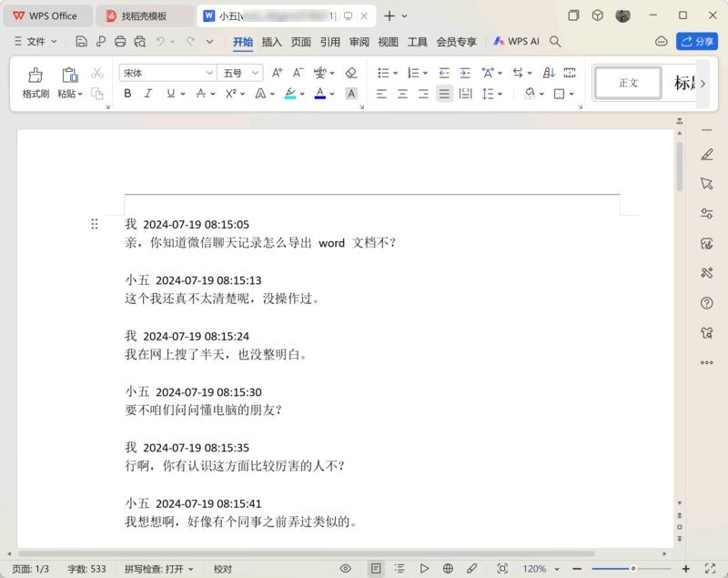Click the increase font size icon
The height and width of the screenshot is (578, 728).
(278, 73)
